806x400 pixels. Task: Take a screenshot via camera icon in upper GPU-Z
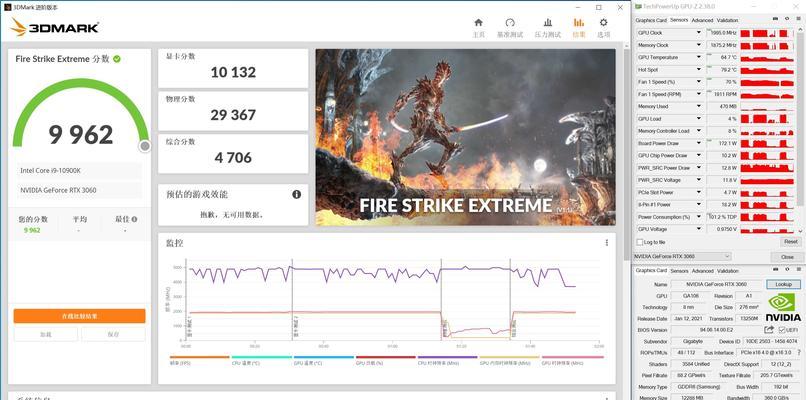click(775, 20)
